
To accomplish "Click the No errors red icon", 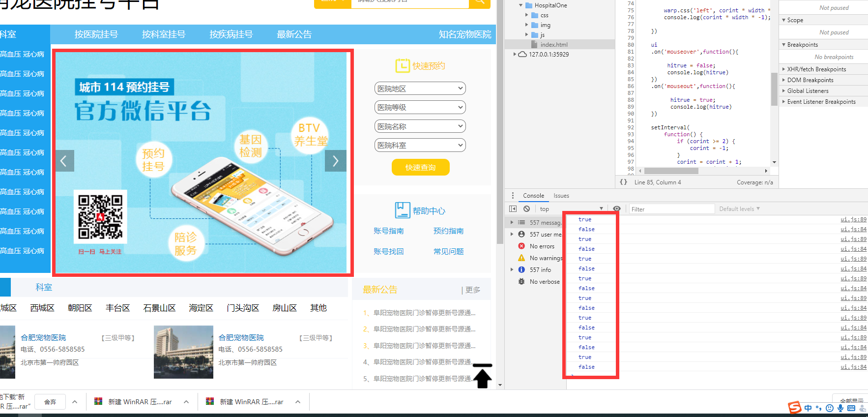I will point(521,246).
